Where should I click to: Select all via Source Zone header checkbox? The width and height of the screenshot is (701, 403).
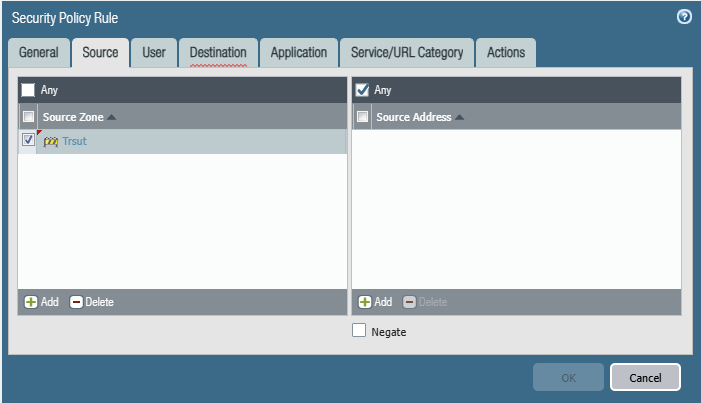coord(29,117)
